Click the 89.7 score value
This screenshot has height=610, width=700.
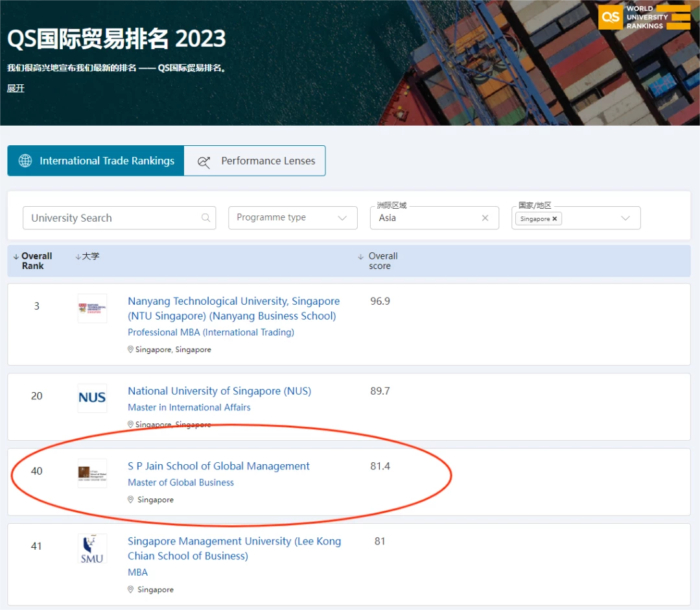point(380,391)
